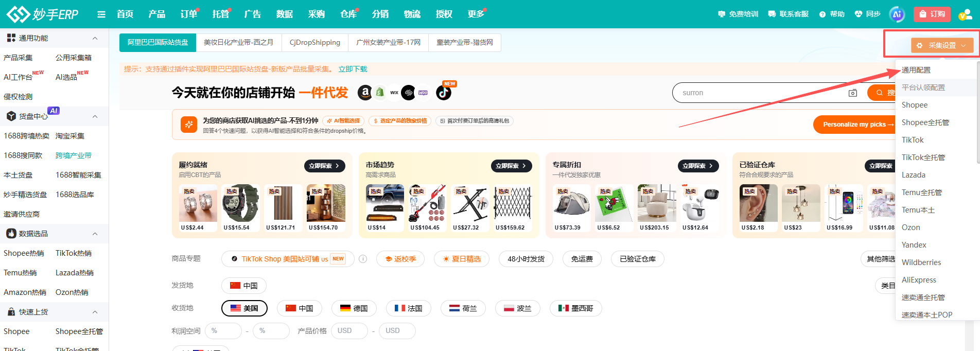Viewport: 980px width, 351px height.
Task: Select 通用配置 from dropdown menu
Action: point(916,70)
